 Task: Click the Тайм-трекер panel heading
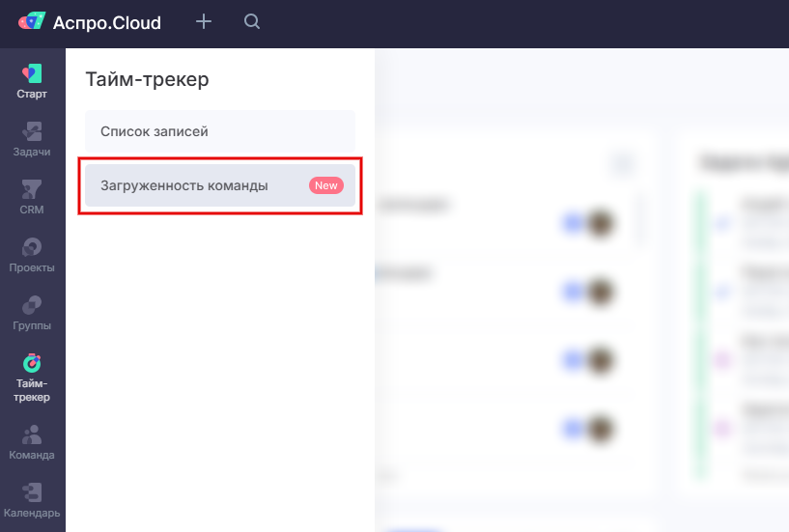coord(147,79)
